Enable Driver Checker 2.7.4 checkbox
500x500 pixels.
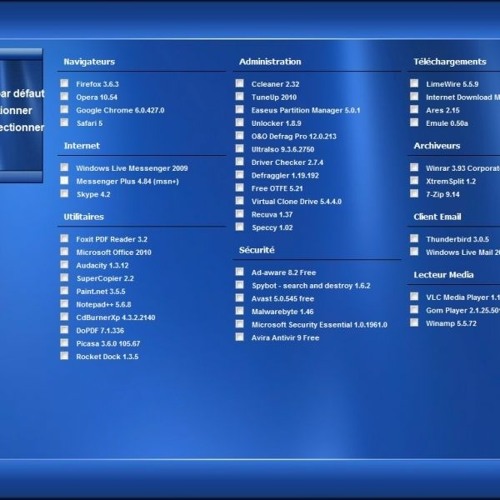pos(240,161)
